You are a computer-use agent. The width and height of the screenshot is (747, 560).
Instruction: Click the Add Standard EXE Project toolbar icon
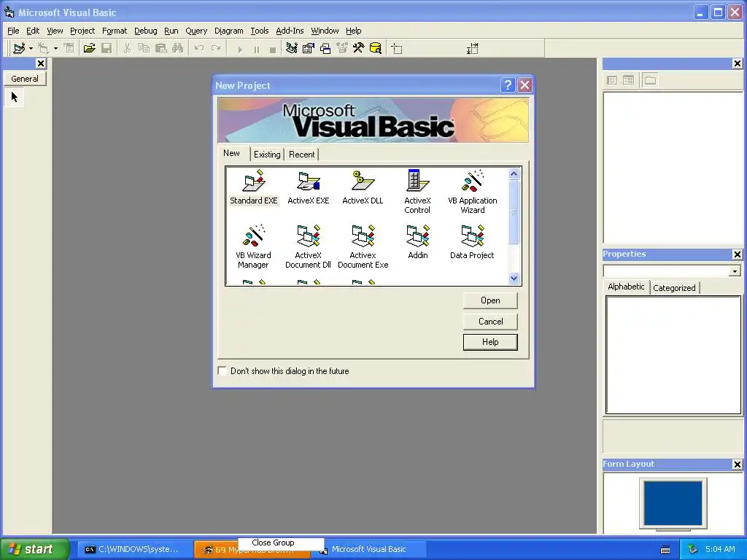point(19,48)
